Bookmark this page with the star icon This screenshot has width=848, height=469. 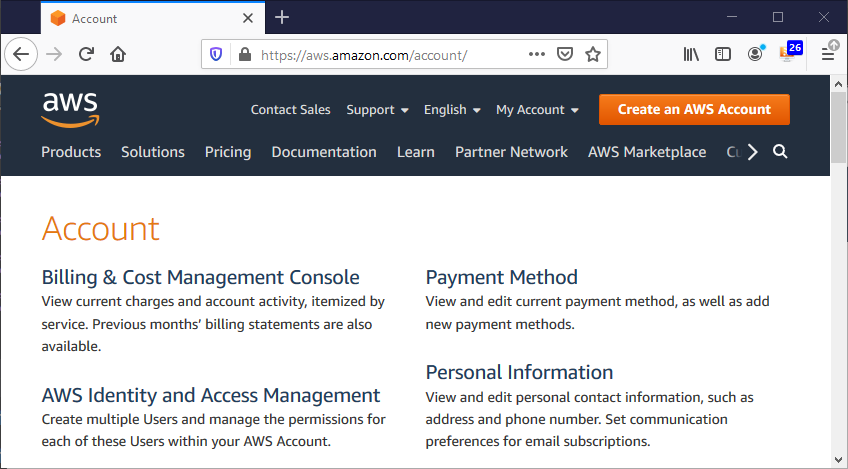coord(593,55)
